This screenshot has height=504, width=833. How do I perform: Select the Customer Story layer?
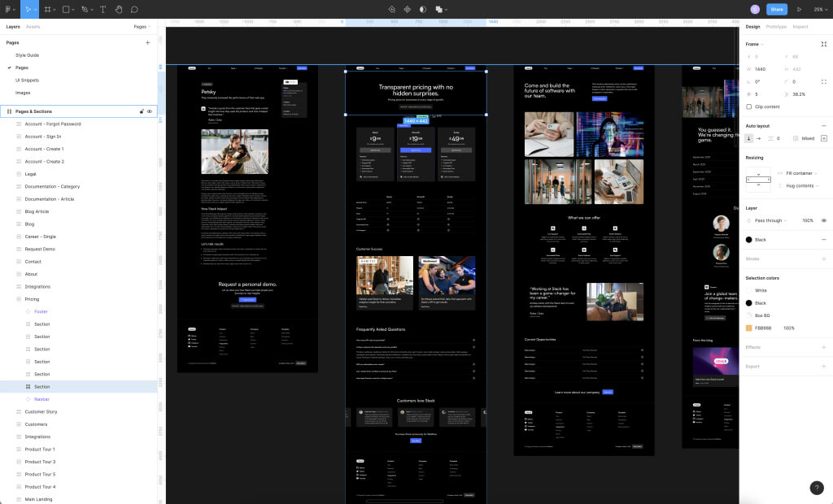click(41, 411)
